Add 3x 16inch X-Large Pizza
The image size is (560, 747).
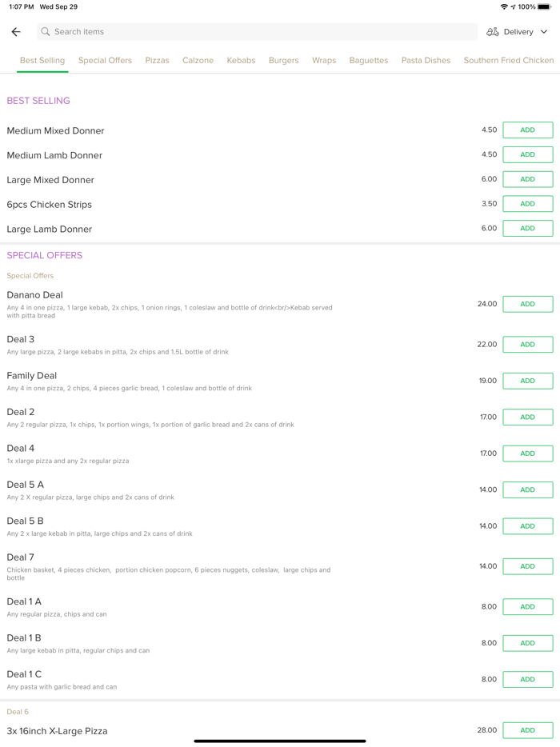pyautogui.click(x=527, y=730)
